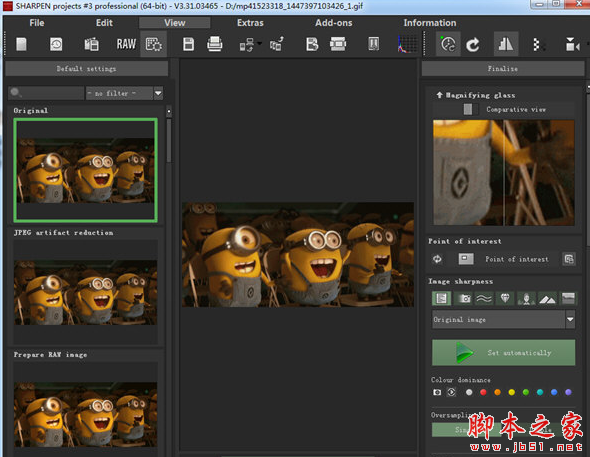Click the point of interest copy icon
Image resolution: width=590 pixels, height=457 pixels.
coord(569,259)
